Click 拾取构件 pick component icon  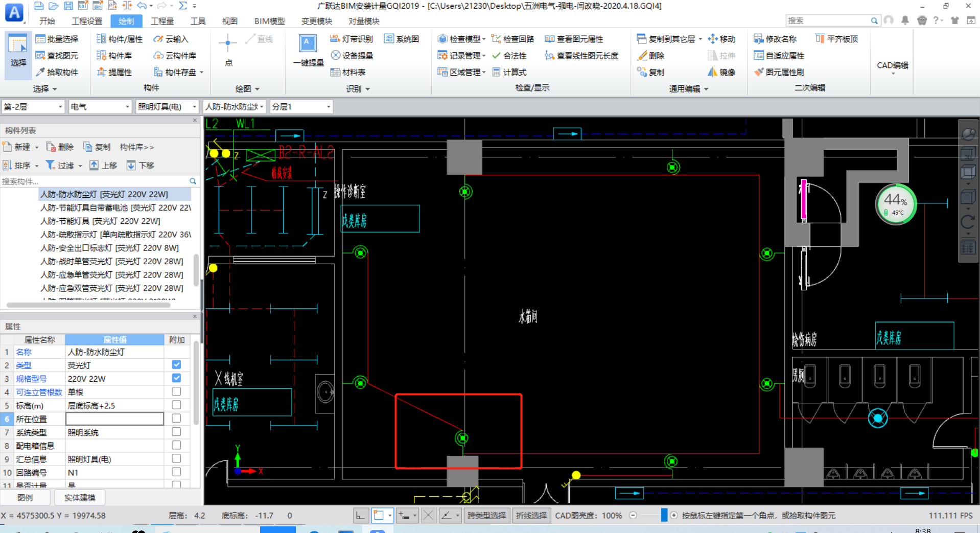tap(57, 72)
